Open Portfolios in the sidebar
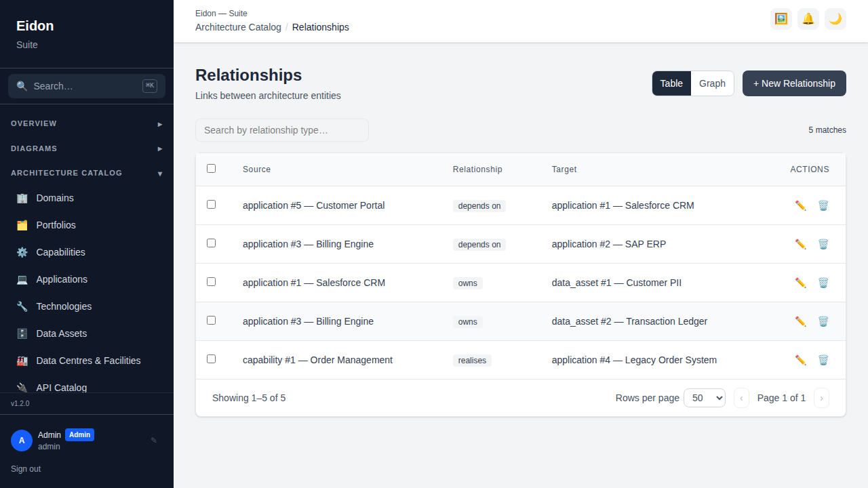 pyautogui.click(x=87, y=225)
